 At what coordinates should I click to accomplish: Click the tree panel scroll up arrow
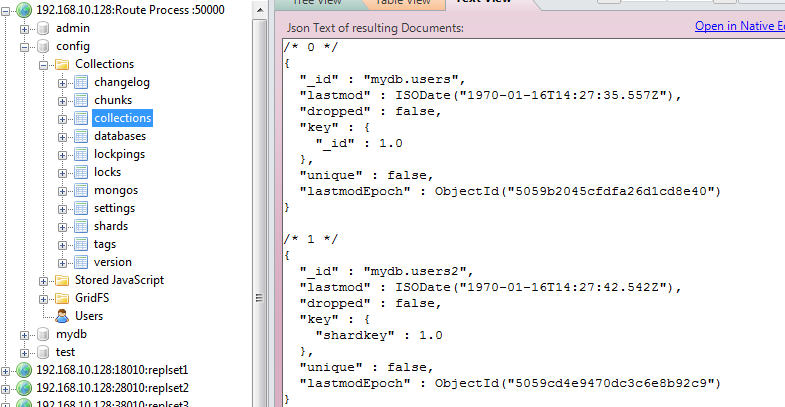(260, 10)
